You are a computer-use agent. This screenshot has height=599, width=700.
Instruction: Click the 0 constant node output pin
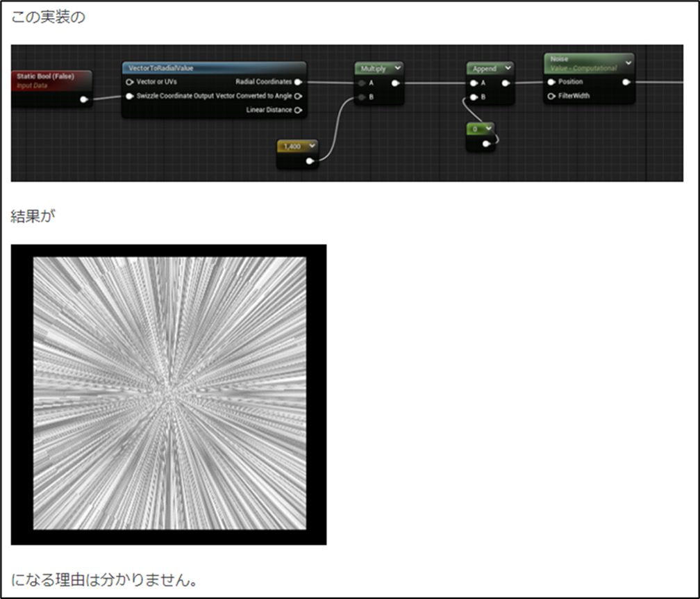coord(486,143)
